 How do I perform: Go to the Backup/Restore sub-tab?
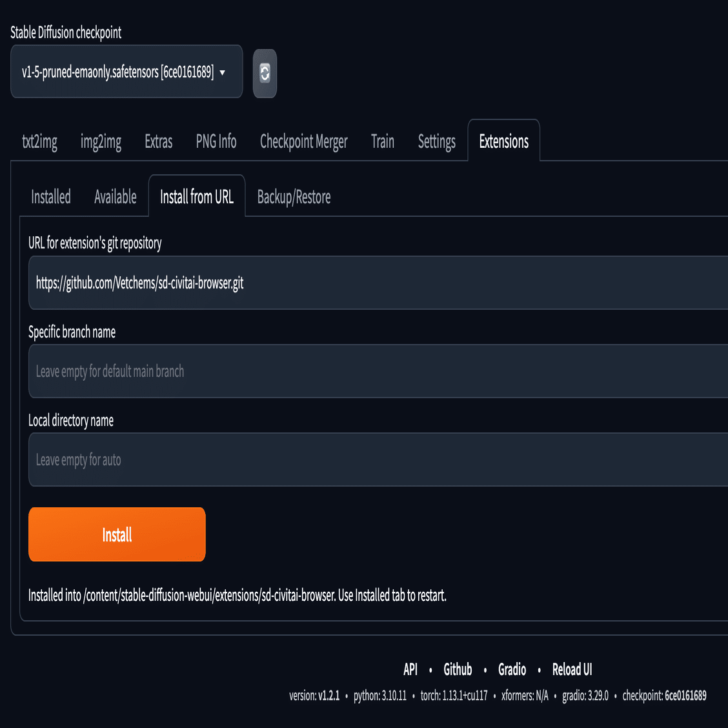(294, 197)
